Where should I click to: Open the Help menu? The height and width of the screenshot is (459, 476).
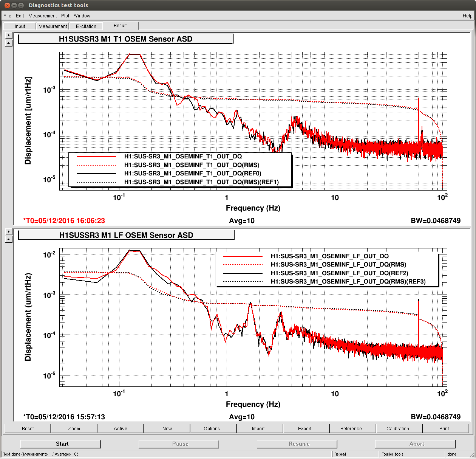[467, 16]
